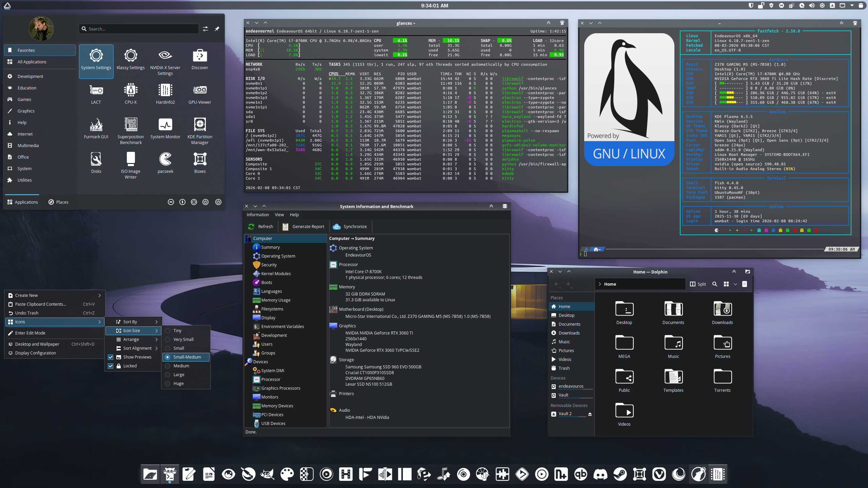868x488 pixels.
Task: Open KDE Partition Manager
Action: 200,130
